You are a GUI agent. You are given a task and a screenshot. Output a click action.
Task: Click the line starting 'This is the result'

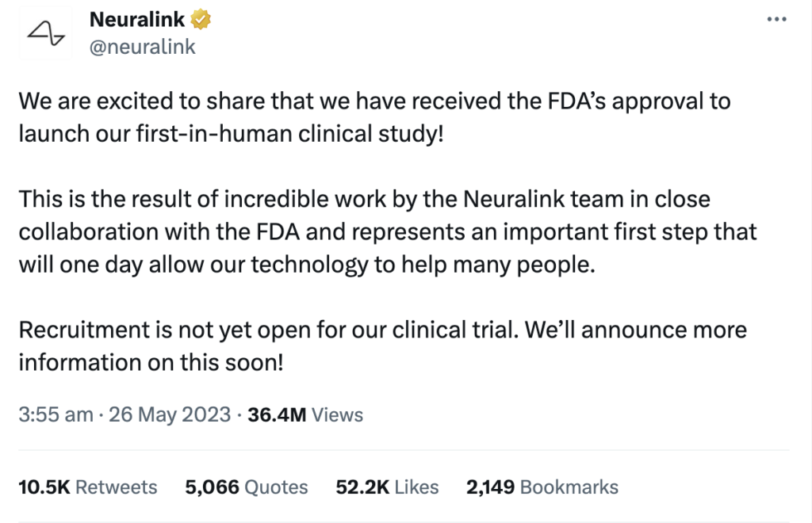point(365,199)
